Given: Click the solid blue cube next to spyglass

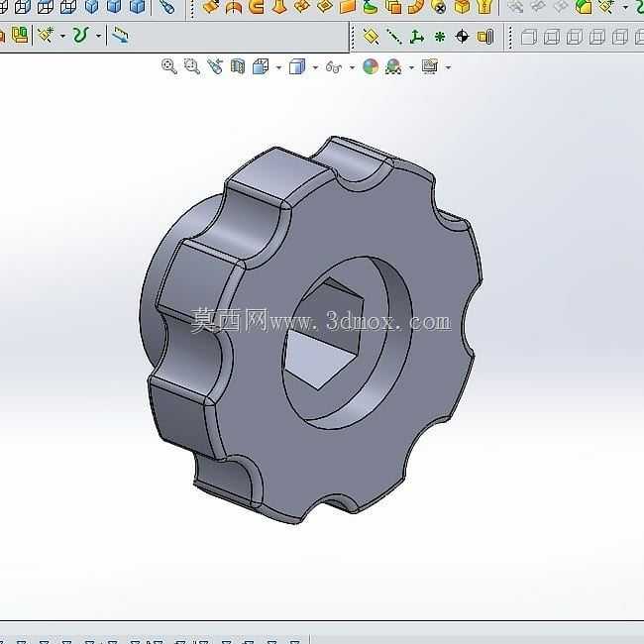Looking at the screenshot, I should pos(137,6).
